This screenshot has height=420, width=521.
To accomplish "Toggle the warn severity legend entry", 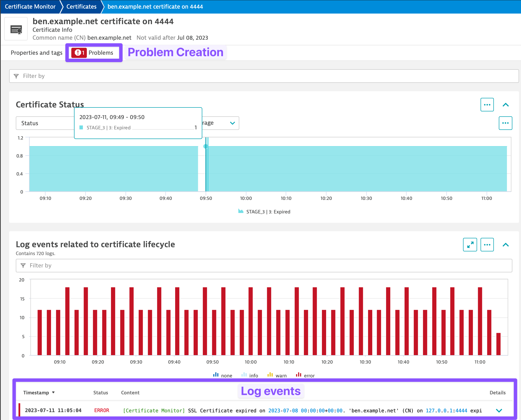I will (x=277, y=375).
